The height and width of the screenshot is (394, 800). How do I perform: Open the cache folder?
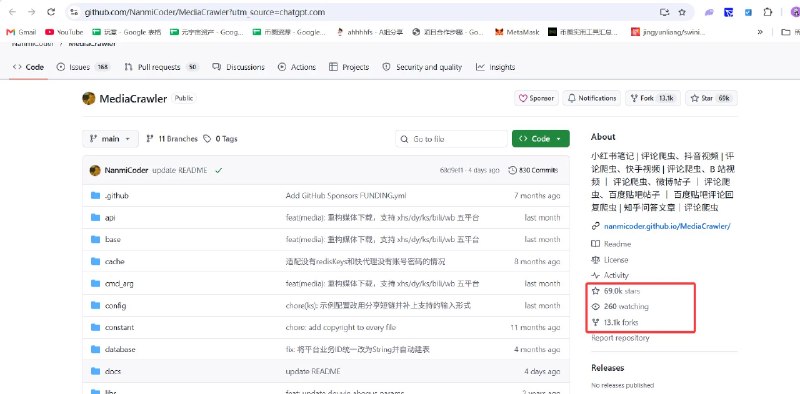point(115,262)
